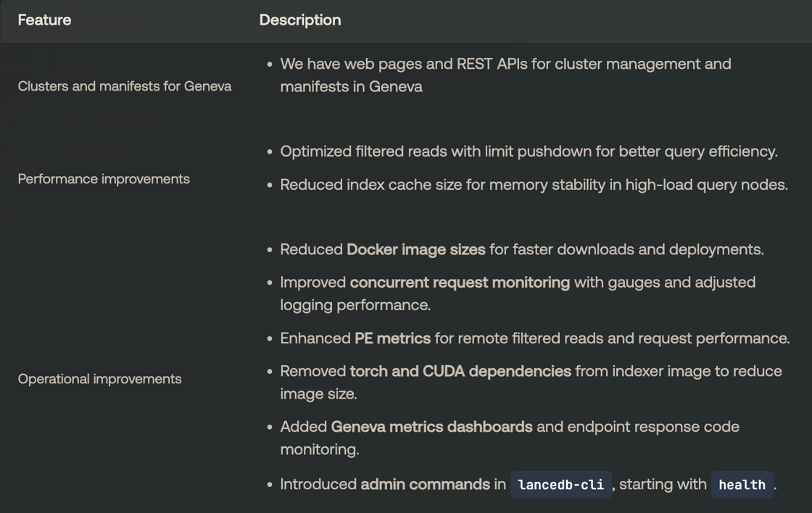The image size is (812, 513).
Task: Click the bold 'Geneva metrics dashboards' text
Action: coord(431,427)
